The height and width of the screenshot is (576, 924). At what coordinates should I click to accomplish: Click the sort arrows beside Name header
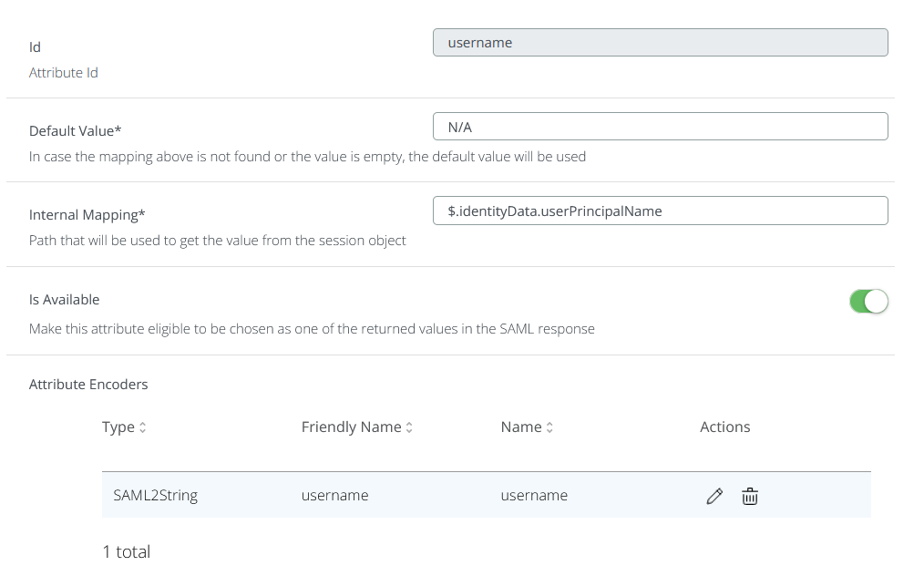click(549, 427)
